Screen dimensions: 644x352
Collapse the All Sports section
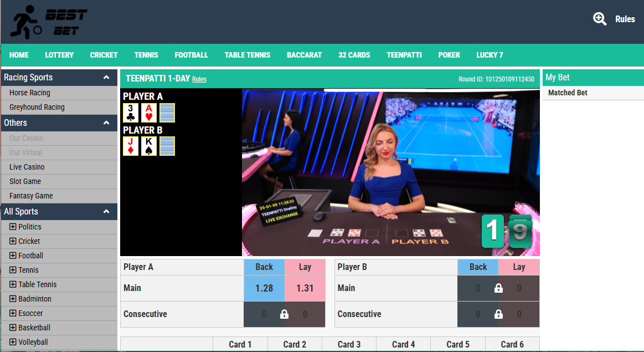tap(106, 211)
